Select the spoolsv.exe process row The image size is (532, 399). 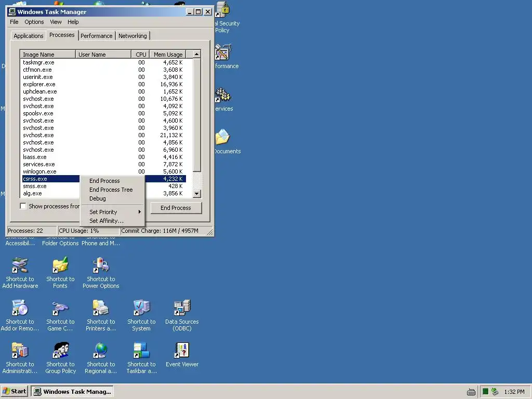click(103, 113)
